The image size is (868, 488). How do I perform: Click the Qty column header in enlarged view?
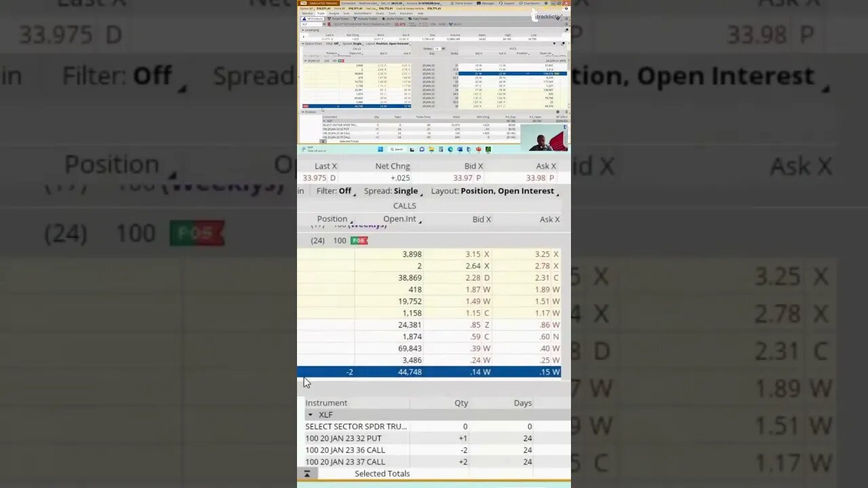pyautogui.click(x=461, y=403)
